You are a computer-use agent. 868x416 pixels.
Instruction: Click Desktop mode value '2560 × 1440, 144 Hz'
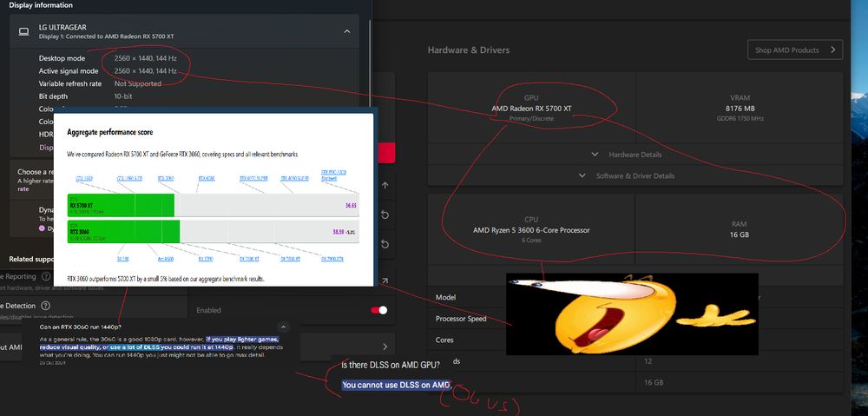pos(146,58)
